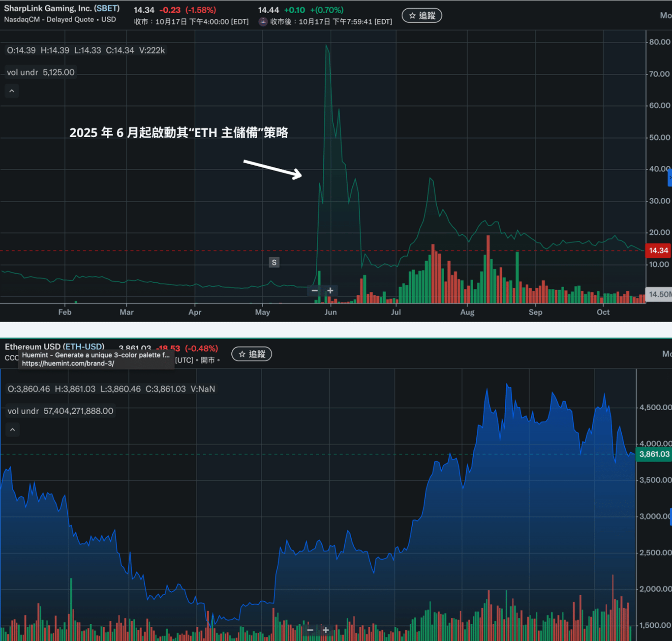Click the 'Aug' label on SBET time axis

[x=467, y=312]
